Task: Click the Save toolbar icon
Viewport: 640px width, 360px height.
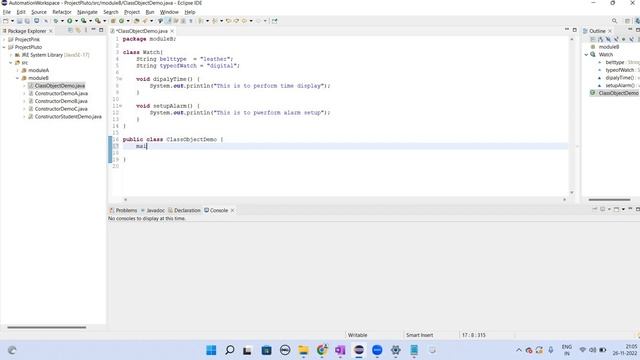Action: 19,21
